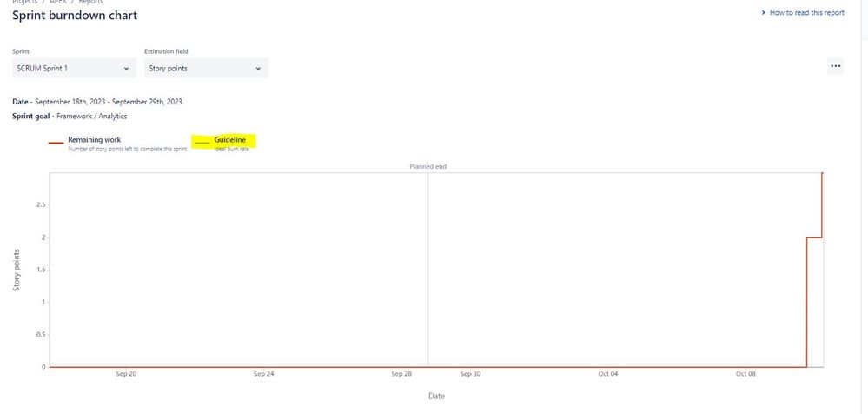Toggle the Remaining work legend entry
Image resolution: width=868 pixels, height=414 pixels.
pos(94,140)
